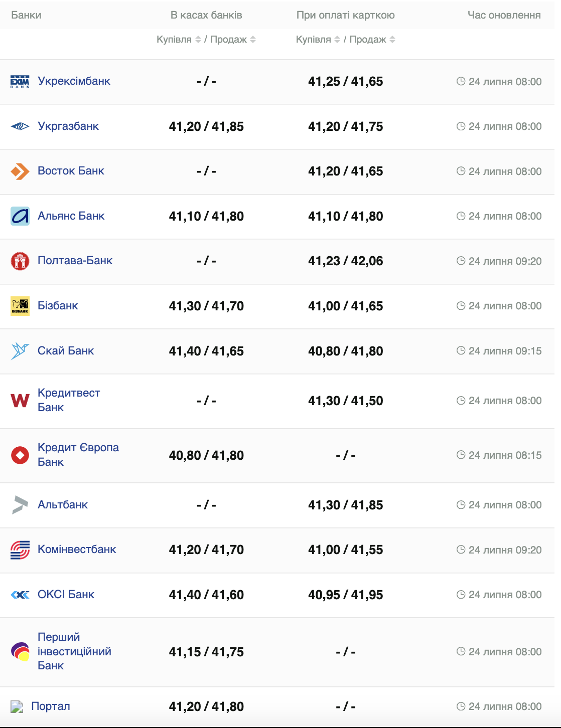Click the Ukreximbank logo icon
The width and height of the screenshot is (561, 728).
click(x=20, y=82)
